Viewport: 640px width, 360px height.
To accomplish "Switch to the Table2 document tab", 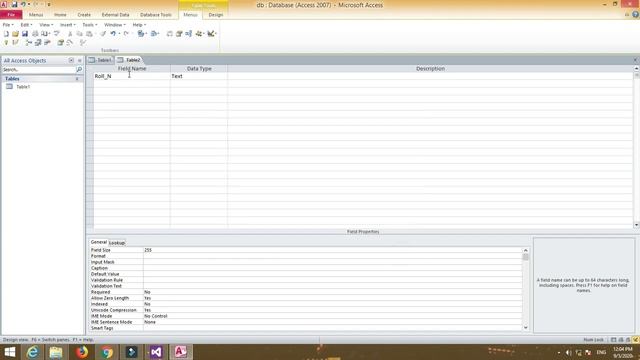I will tap(129, 60).
